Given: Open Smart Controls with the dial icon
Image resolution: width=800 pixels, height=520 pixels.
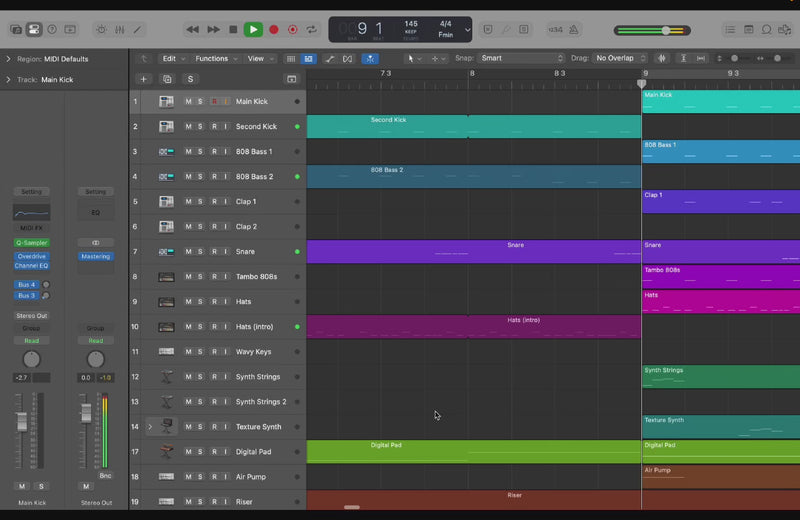Looking at the screenshot, I should tap(100, 30).
